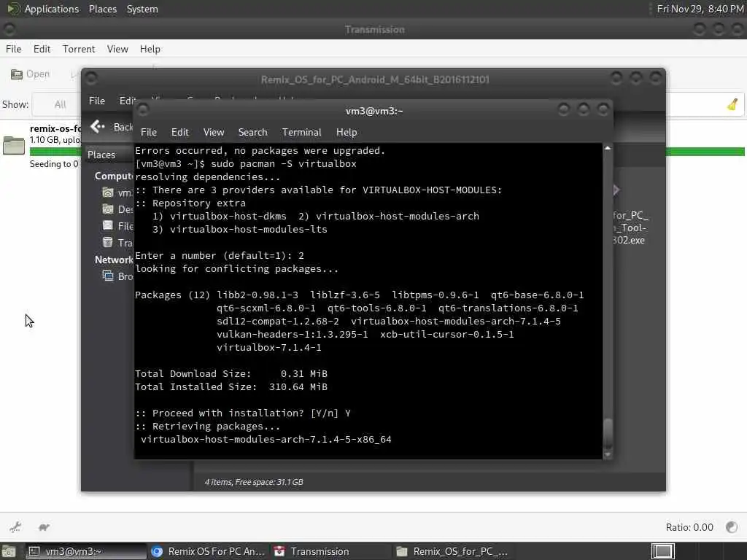Viewport: 747px width, 560px height.
Task: Select Browse Network sidebar item
Action: (x=117, y=276)
